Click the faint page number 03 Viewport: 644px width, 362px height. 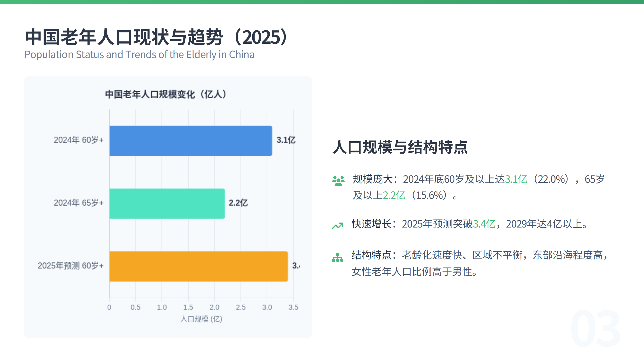[595, 328]
